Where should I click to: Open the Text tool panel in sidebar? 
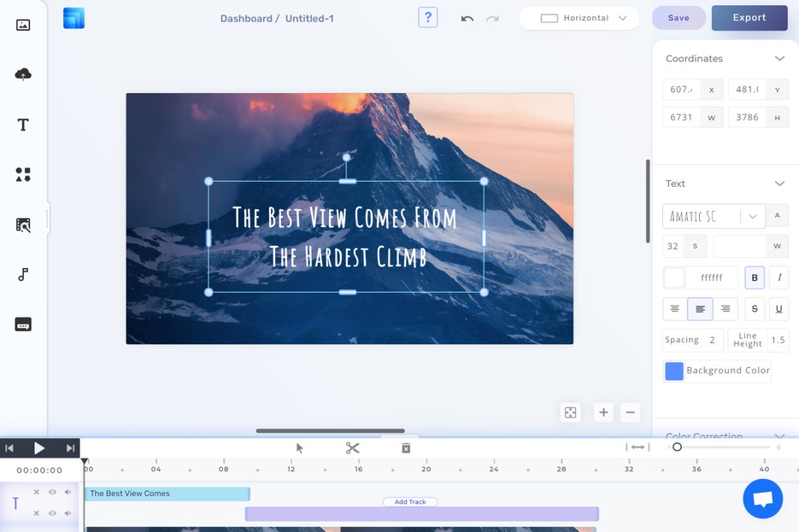[22, 124]
